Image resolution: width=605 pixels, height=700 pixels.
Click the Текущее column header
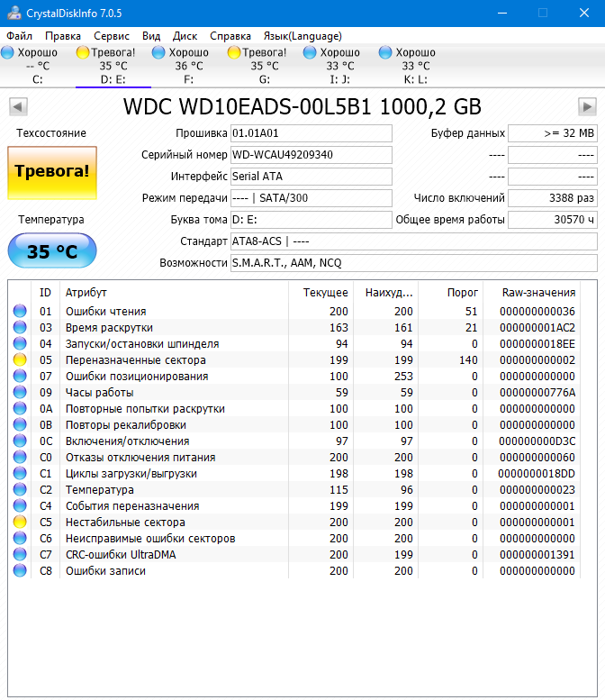tap(321, 293)
